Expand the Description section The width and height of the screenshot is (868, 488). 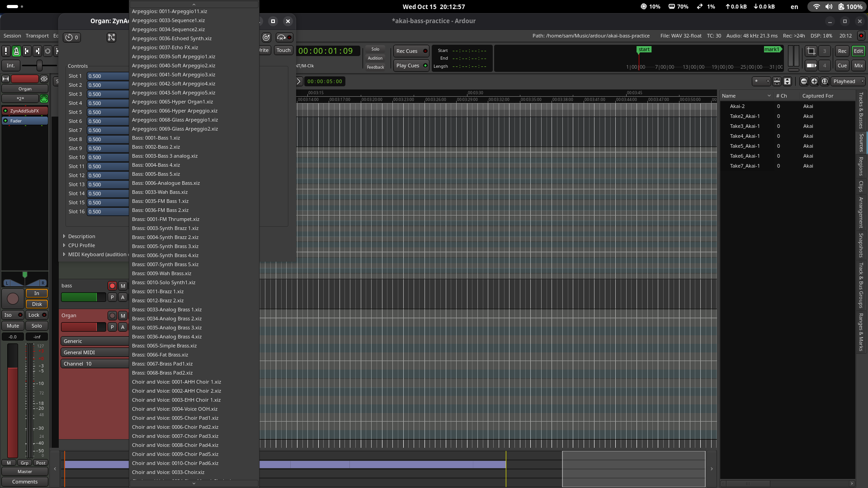tap(64, 236)
